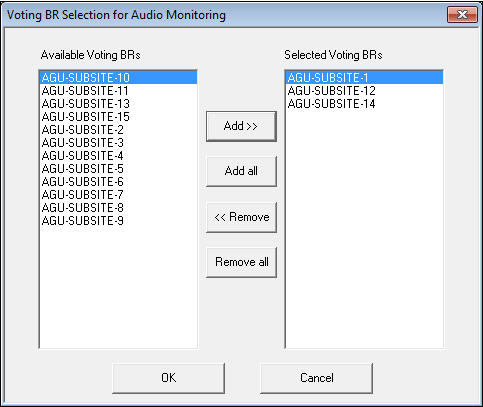Select AGU-SUBSITE-13 from available BRs
Image resolution: width=483 pixels, height=407 pixels.
click(118, 104)
